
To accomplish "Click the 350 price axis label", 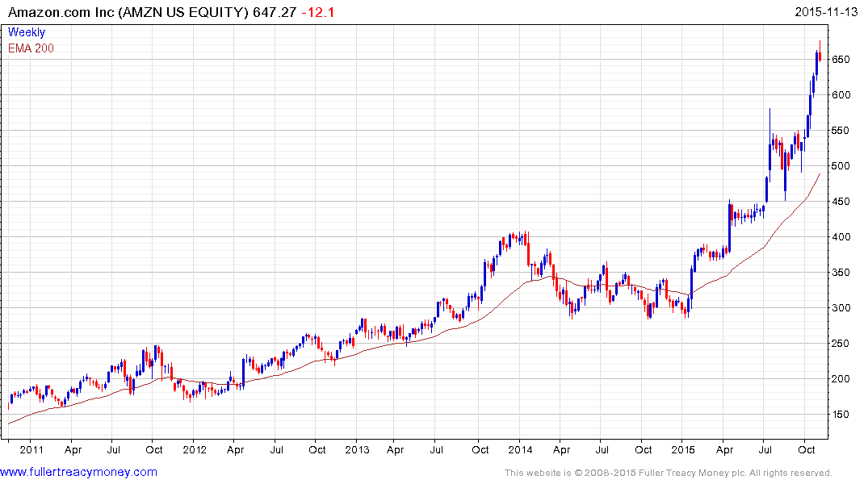I will click(x=841, y=272).
